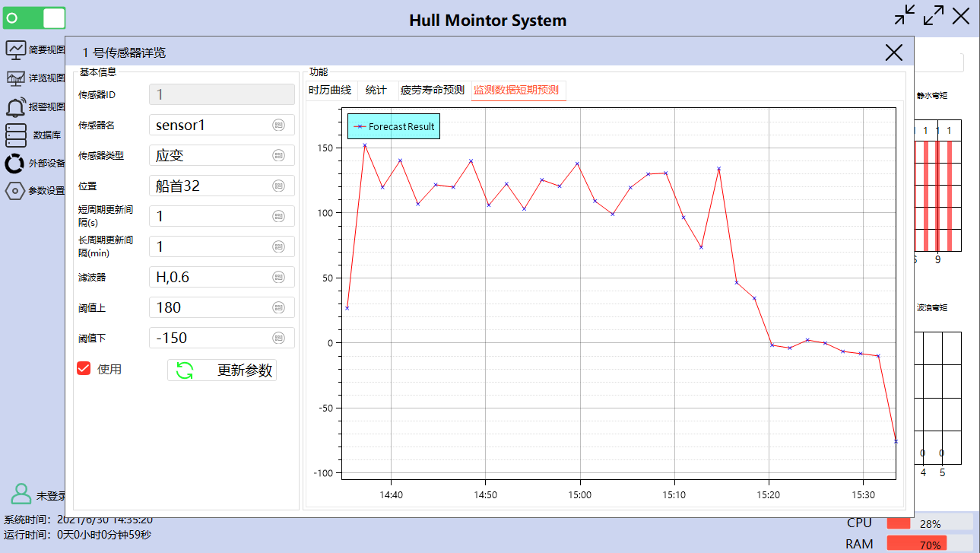The height and width of the screenshot is (553, 980).
Task: Toggle the green switch at top left
Action: (34, 17)
